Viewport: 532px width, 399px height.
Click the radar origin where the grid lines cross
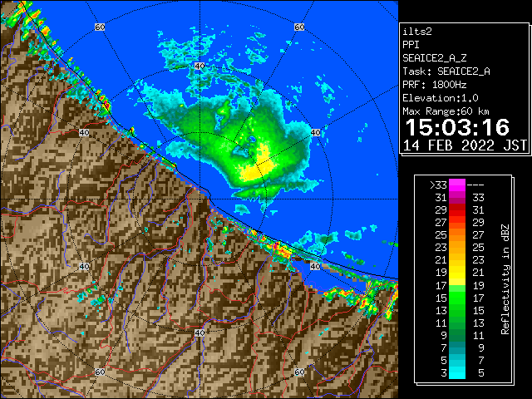(x=199, y=199)
